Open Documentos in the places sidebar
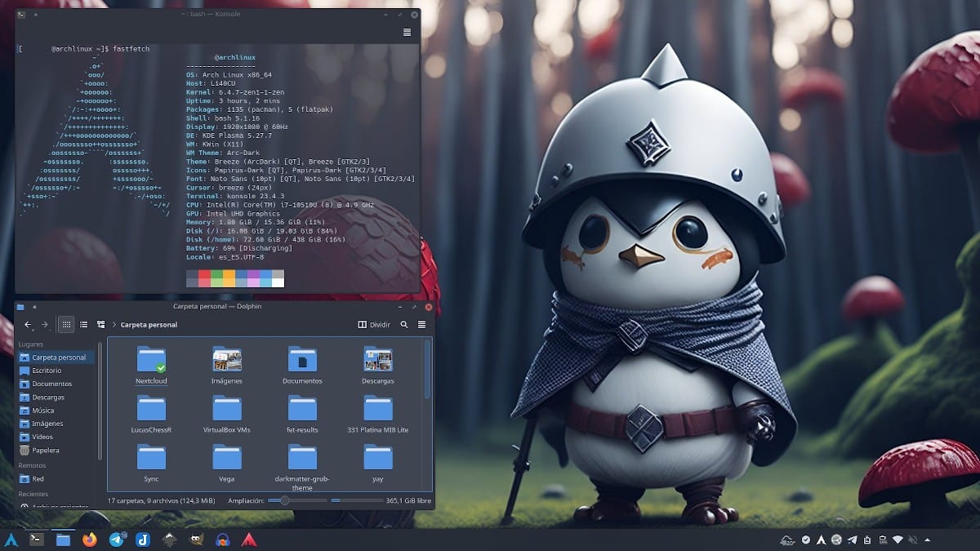Image resolution: width=980 pixels, height=551 pixels. pos(56,384)
